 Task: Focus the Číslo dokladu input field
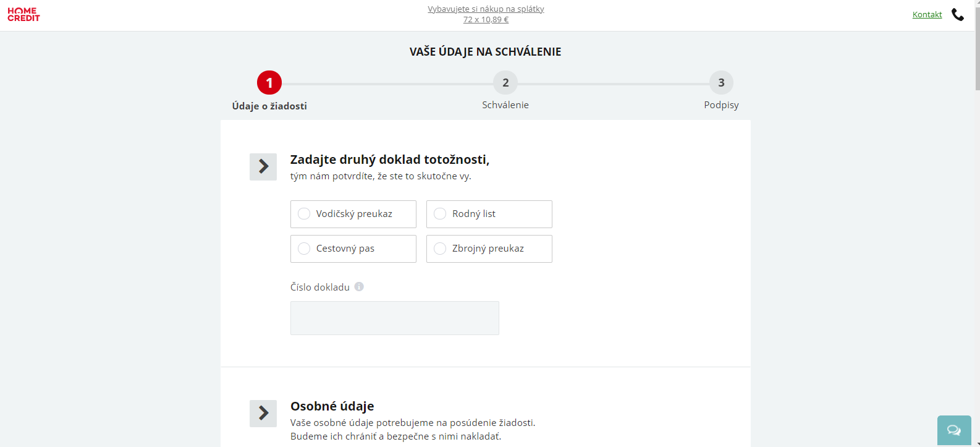395,318
